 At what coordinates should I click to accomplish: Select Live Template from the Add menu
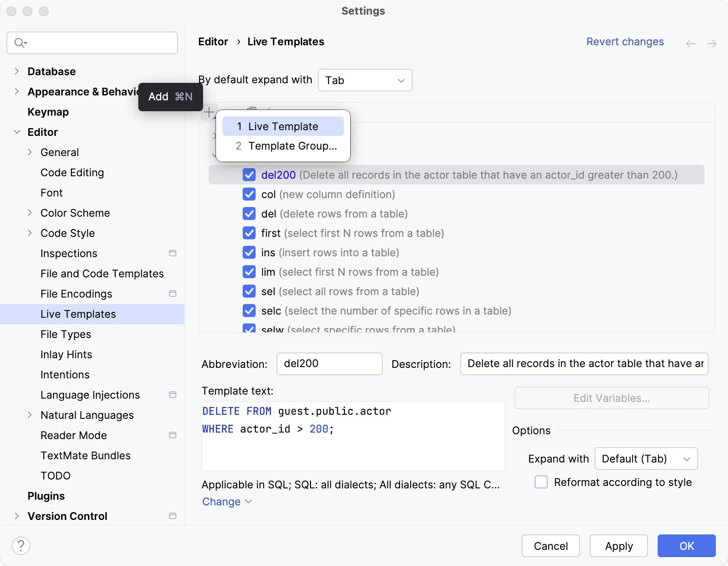pos(283,126)
